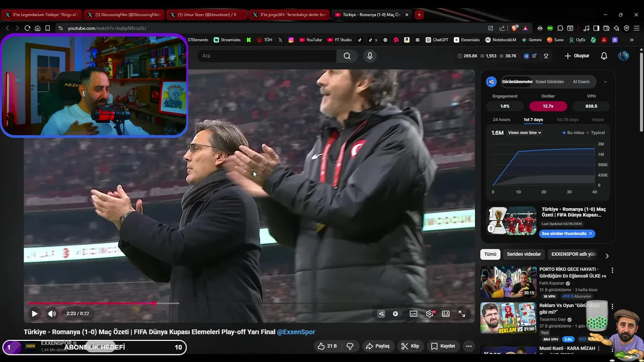Toggle 1of10 IQ icon in player controls

(x=381, y=313)
